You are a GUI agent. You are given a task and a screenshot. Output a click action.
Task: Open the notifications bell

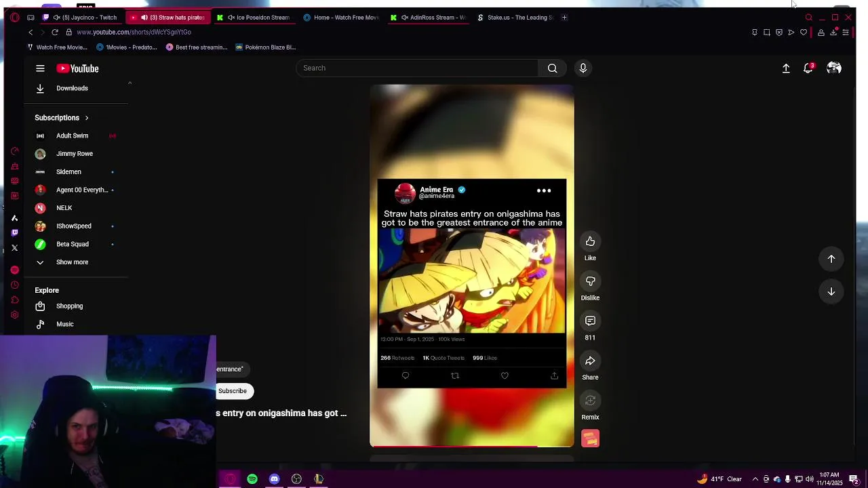pos(808,68)
